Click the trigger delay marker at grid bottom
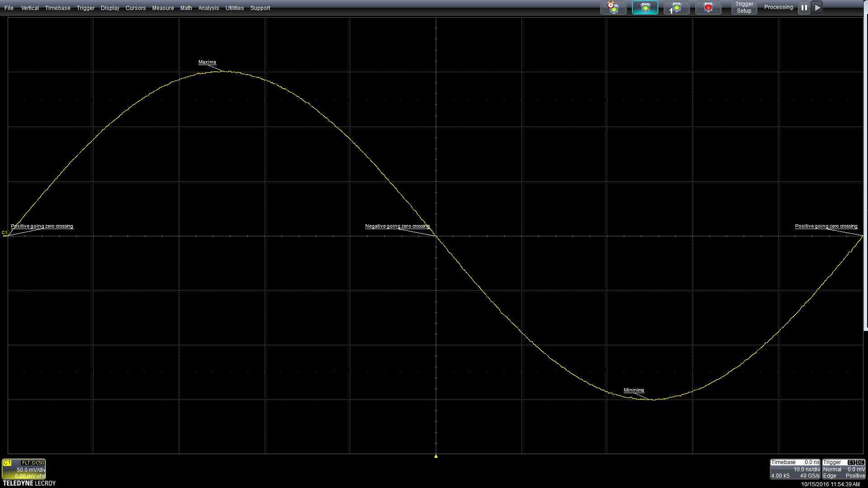The image size is (868, 488). [436, 456]
